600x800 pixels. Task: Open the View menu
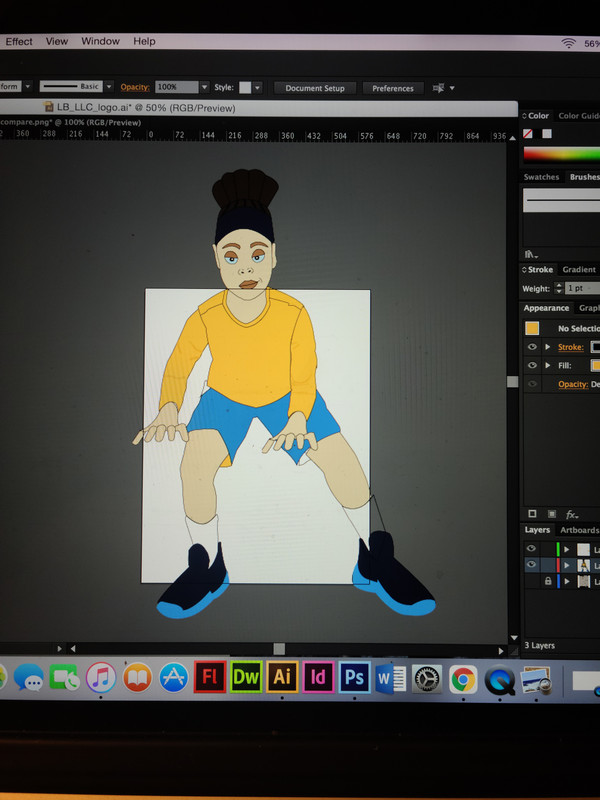(57, 41)
